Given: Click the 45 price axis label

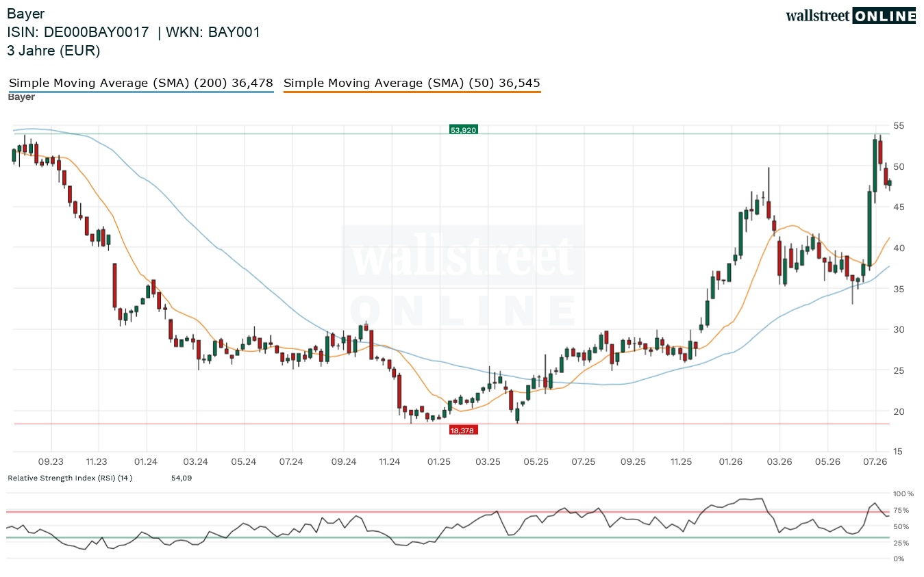Looking at the screenshot, I should 899,207.
